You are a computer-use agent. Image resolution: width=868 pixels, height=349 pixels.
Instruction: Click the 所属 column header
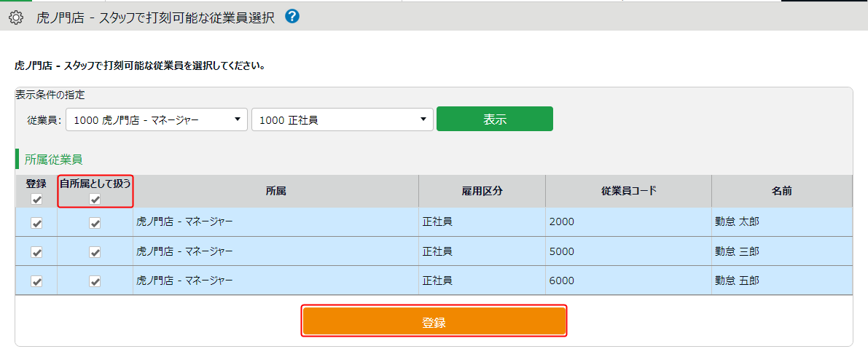click(x=275, y=191)
